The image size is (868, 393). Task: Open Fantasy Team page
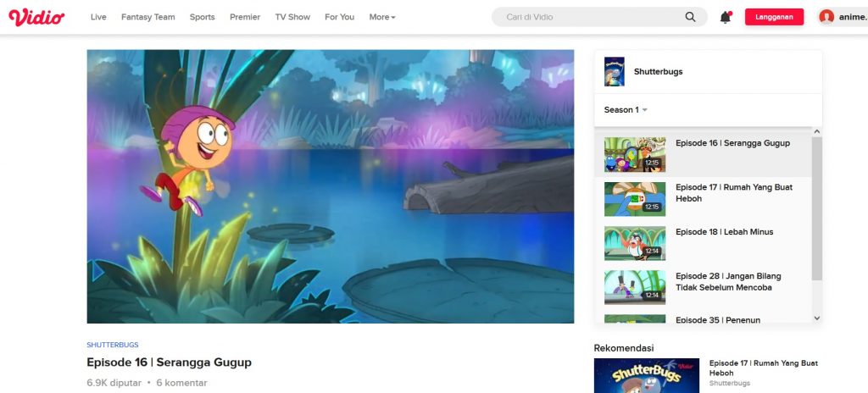click(147, 17)
